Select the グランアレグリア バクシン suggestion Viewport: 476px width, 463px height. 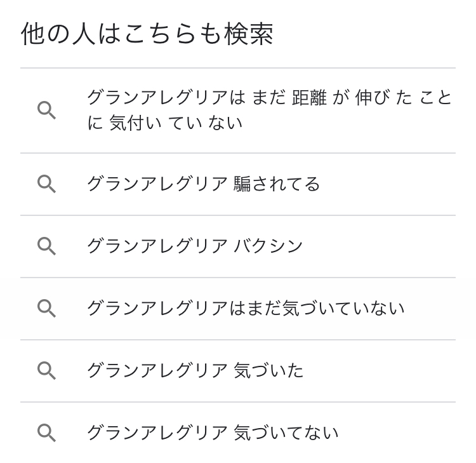tap(194, 246)
